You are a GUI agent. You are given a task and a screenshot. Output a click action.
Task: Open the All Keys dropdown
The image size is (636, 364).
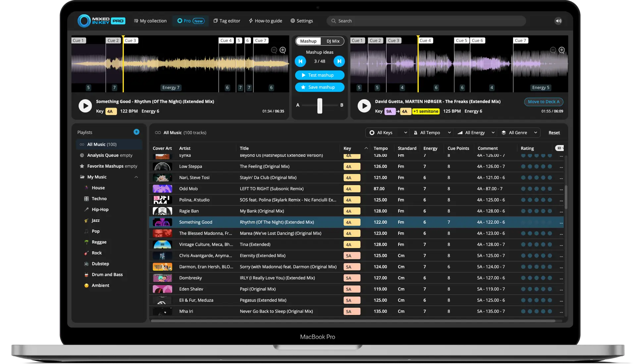[x=388, y=133]
